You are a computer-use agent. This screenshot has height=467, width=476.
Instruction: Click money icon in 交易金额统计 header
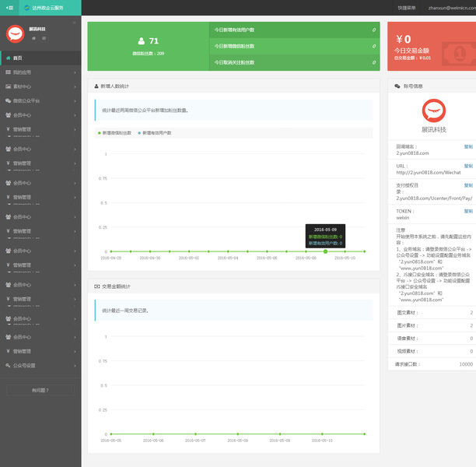pos(97,286)
